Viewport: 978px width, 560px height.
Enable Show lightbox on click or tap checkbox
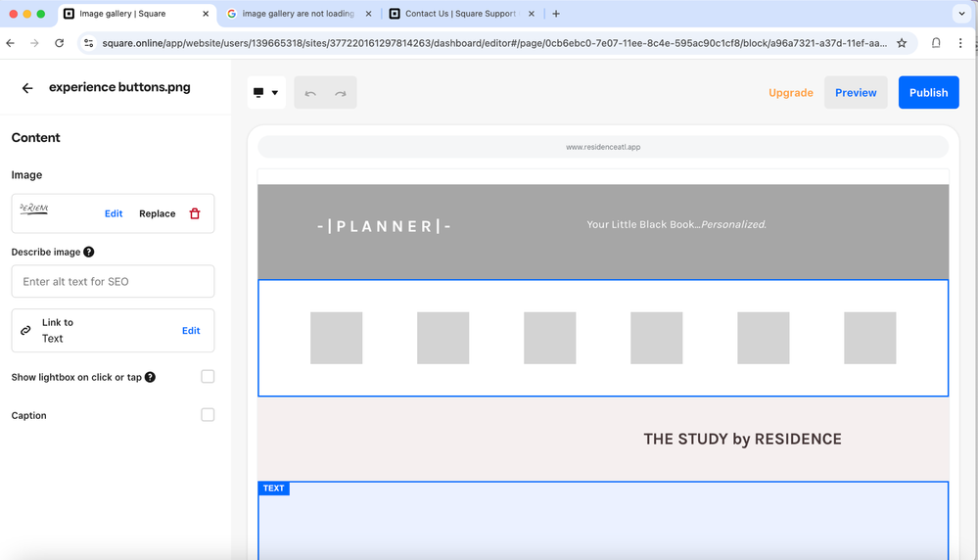pyautogui.click(x=208, y=377)
